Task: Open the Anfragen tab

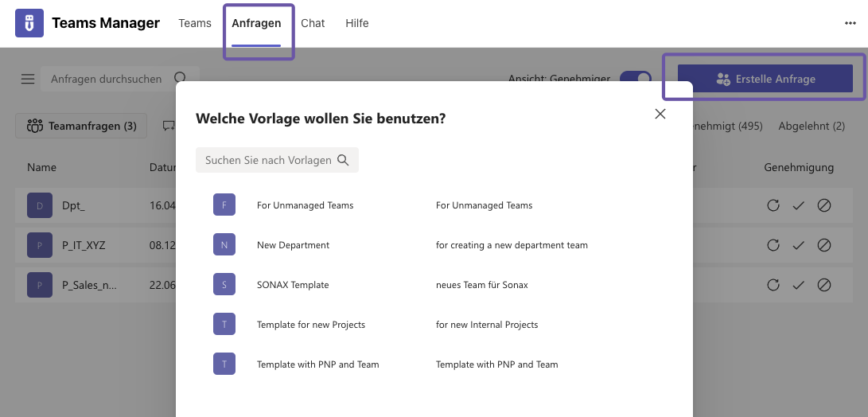Action: tap(256, 23)
